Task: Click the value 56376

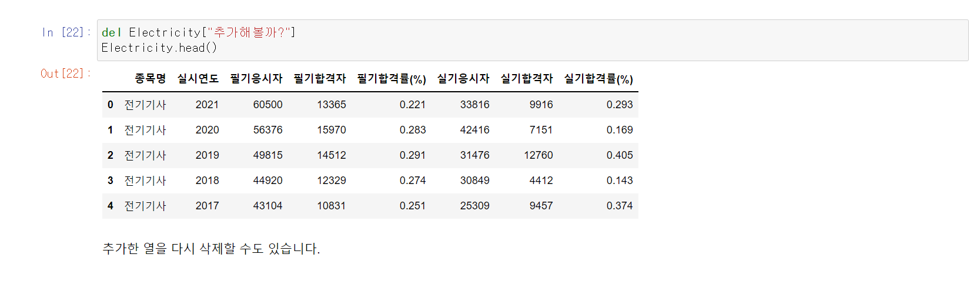Action: [268, 130]
